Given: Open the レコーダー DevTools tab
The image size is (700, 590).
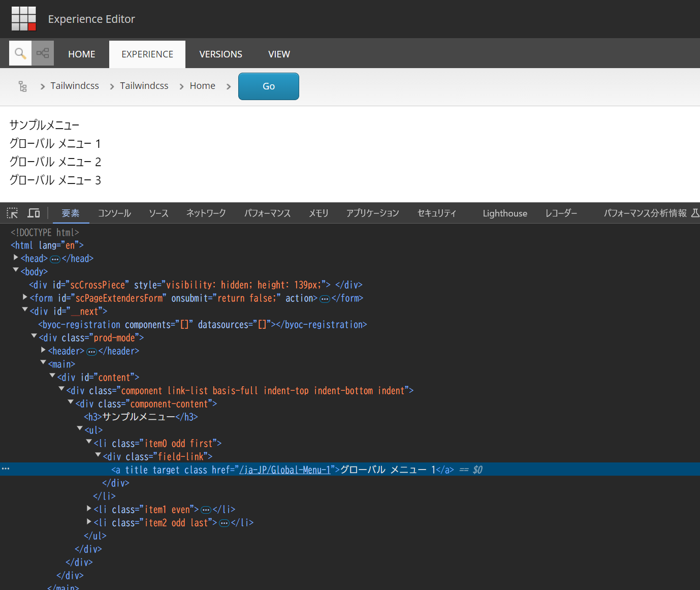Looking at the screenshot, I should tap(561, 213).
